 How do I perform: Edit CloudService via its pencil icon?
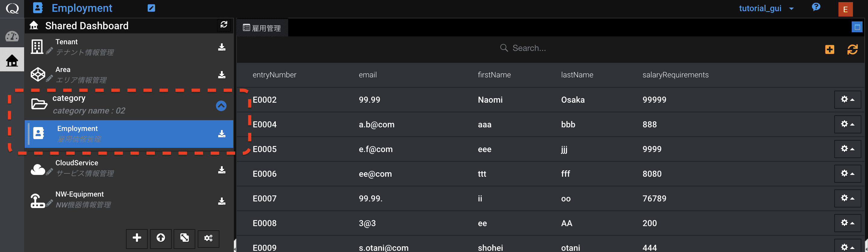pos(49,172)
